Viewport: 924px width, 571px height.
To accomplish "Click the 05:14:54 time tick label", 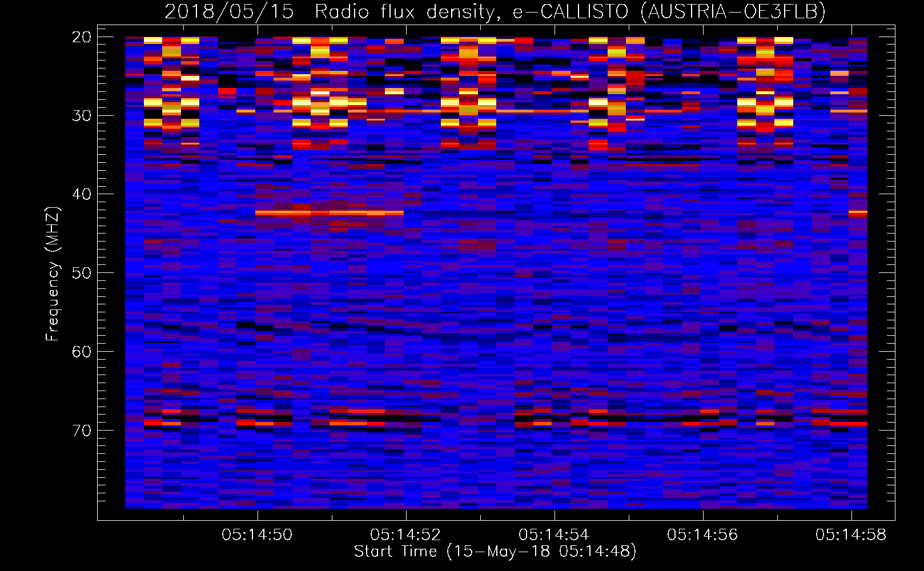I will 554,535.
